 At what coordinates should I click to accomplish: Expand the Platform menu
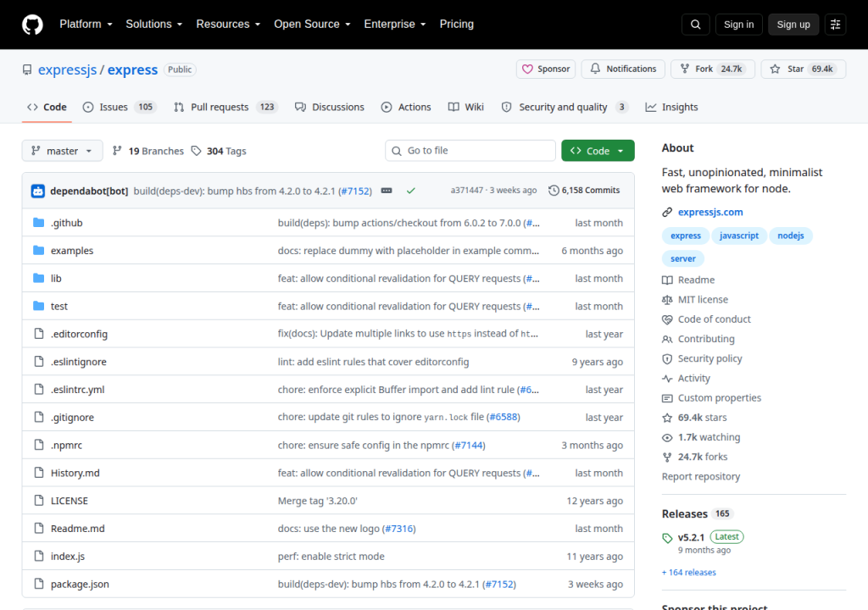pos(86,24)
